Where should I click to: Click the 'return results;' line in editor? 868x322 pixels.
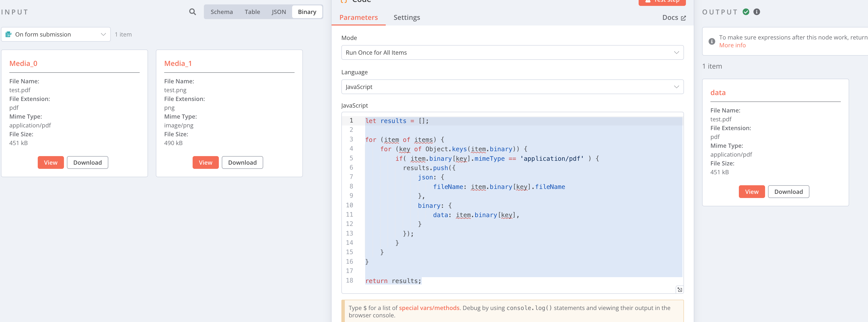pos(393,281)
